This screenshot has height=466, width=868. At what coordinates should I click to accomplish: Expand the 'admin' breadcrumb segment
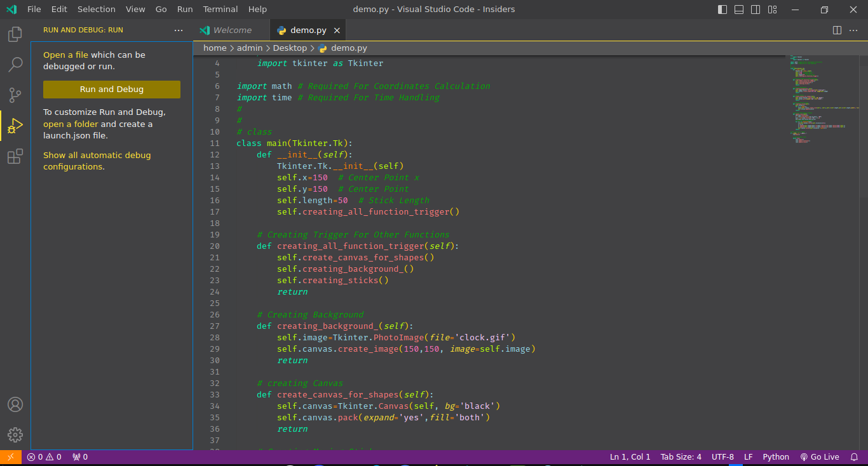pyautogui.click(x=250, y=48)
